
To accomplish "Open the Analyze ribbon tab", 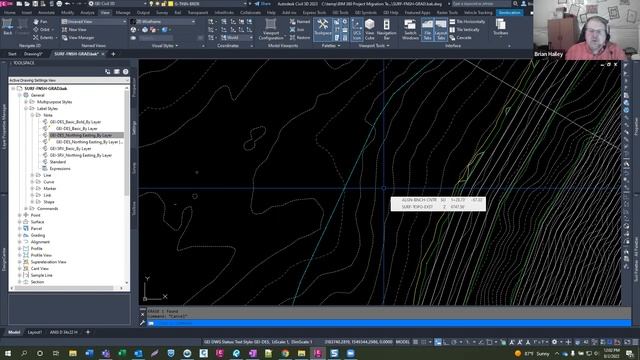I will (x=87, y=13).
